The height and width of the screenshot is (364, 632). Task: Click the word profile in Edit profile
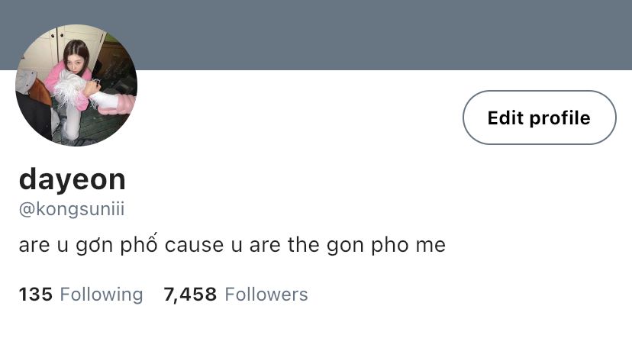point(559,118)
